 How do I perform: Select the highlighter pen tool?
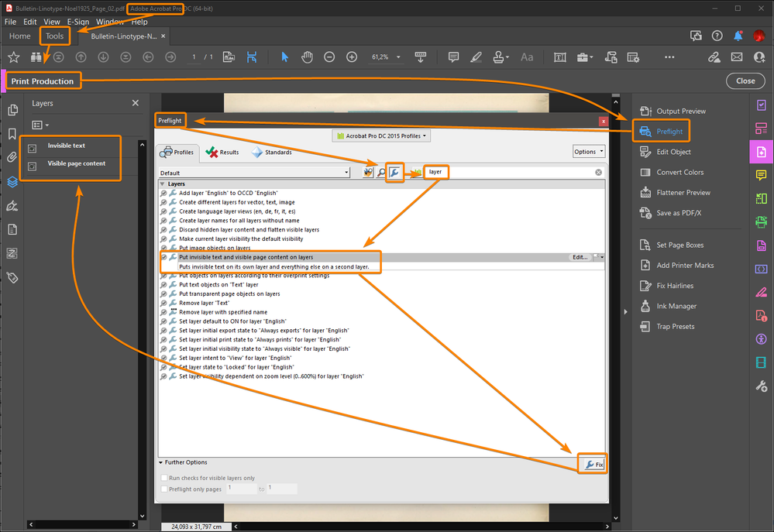tap(476, 57)
